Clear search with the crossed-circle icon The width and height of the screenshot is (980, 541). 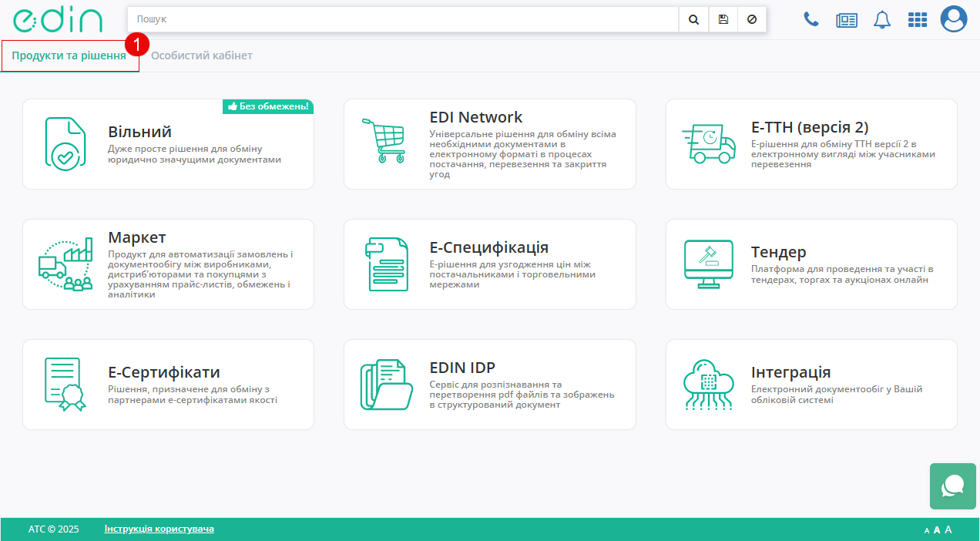752,19
